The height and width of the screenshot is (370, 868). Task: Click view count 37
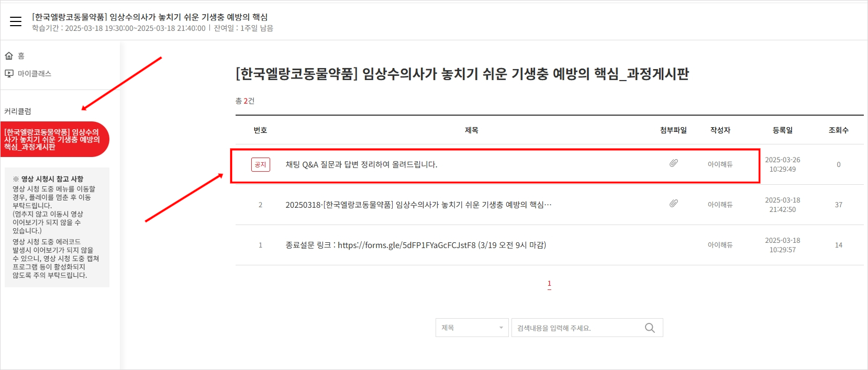click(839, 205)
